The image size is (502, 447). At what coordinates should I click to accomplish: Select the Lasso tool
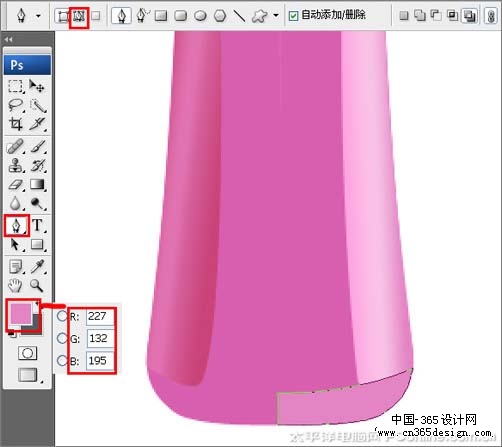15,105
